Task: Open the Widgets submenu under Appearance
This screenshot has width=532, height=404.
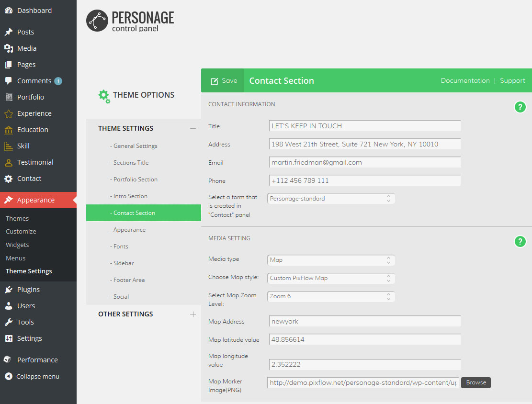Action: [x=17, y=245]
